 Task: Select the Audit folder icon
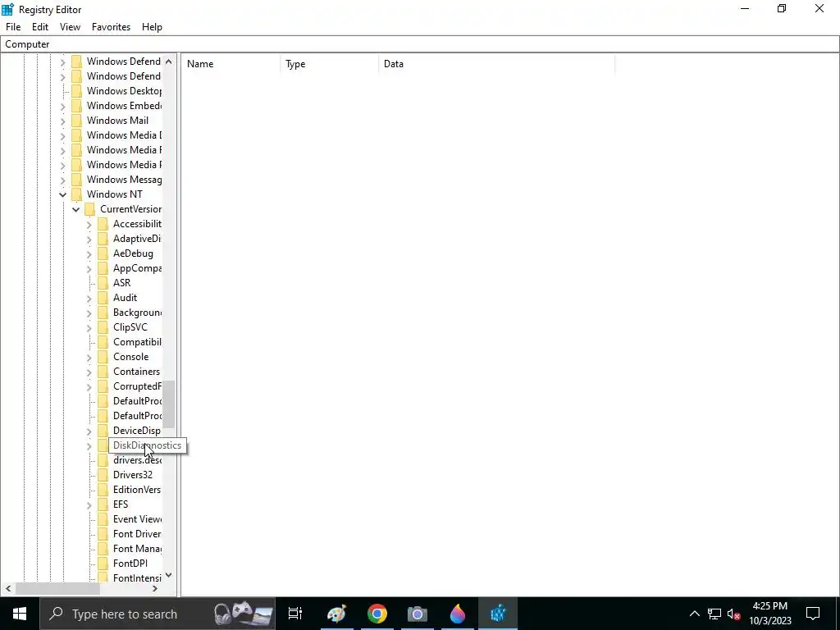[x=103, y=297]
